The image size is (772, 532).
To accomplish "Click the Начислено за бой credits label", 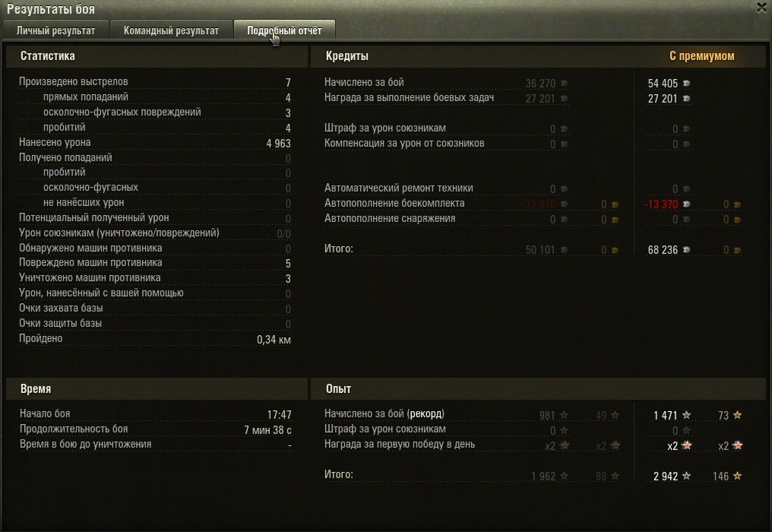I will [364, 82].
